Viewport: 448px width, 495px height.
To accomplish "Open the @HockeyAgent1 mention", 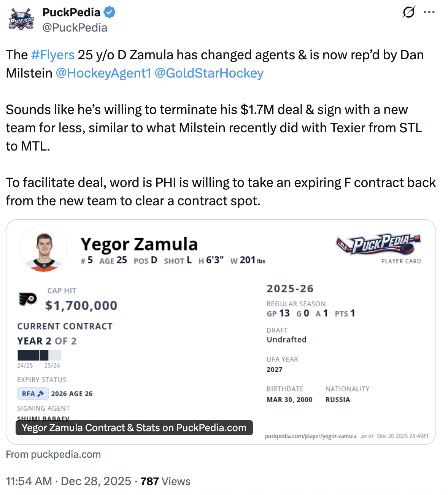I will coord(103,73).
